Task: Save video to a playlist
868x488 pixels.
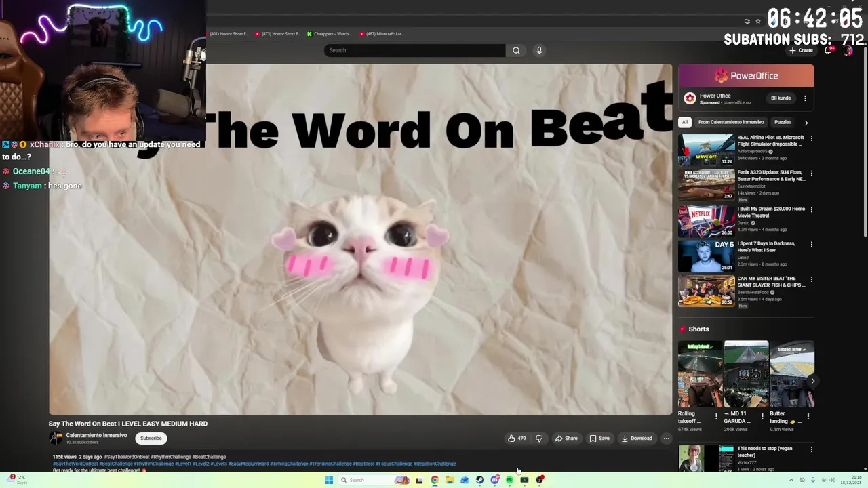Action: click(x=599, y=439)
